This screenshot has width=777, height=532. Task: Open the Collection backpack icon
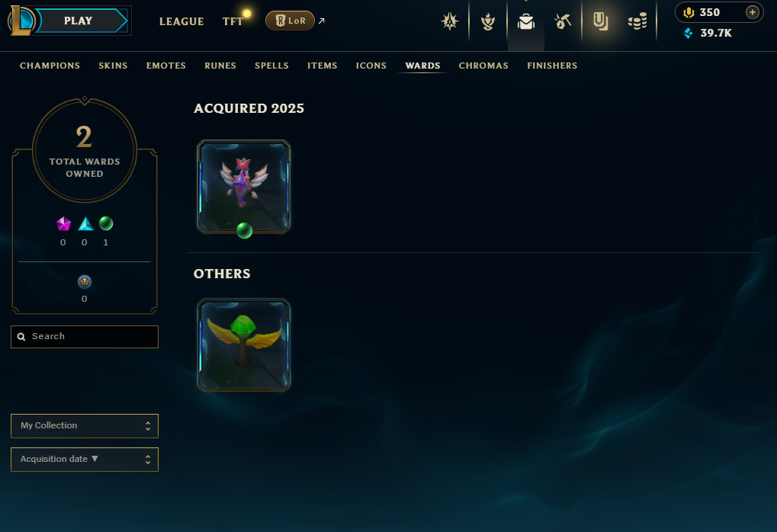coord(526,21)
